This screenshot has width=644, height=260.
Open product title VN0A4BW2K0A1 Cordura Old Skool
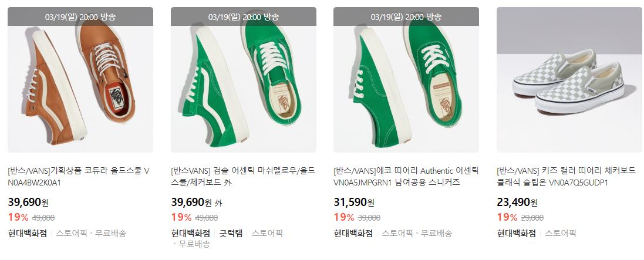pyautogui.click(x=79, y=177)
